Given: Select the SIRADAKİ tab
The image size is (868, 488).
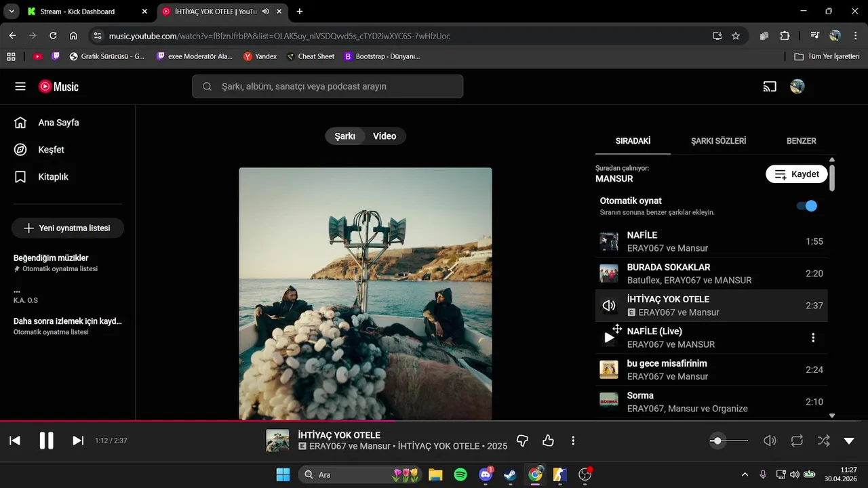Looking at the screenshot, I should coord(633,141).
